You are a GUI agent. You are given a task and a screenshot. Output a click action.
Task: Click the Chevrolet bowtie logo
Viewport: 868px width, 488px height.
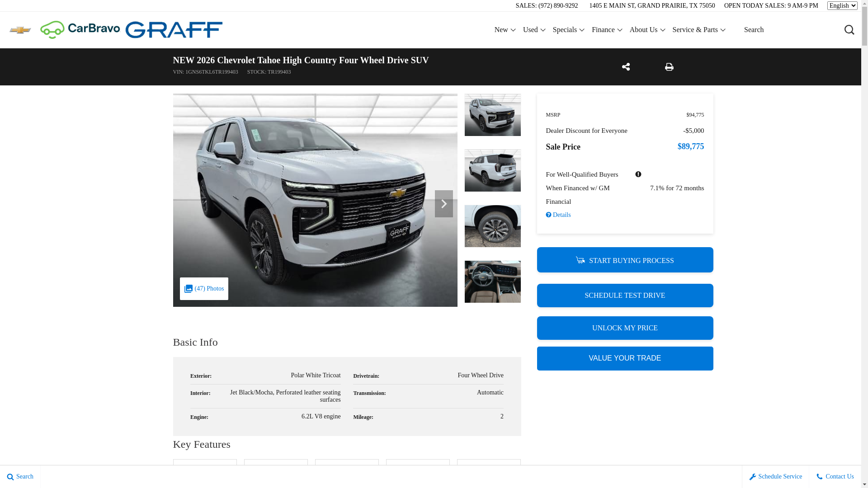pyautogui.click(x=20, y=30)
